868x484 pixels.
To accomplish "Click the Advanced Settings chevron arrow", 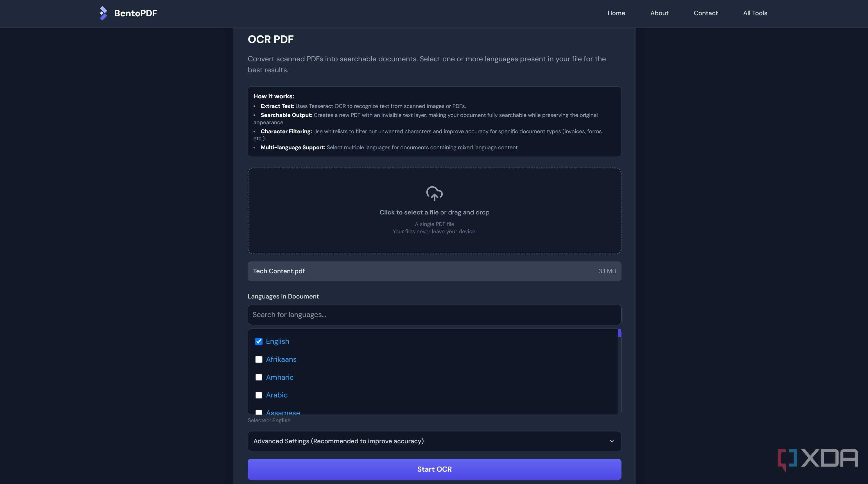I will [x=612, y=441].
